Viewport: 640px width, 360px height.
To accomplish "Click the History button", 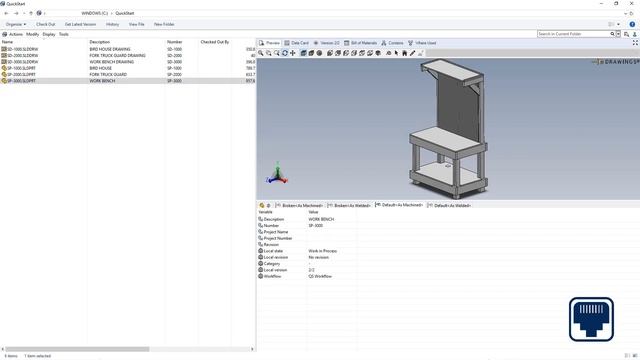I will coord(113,24).
